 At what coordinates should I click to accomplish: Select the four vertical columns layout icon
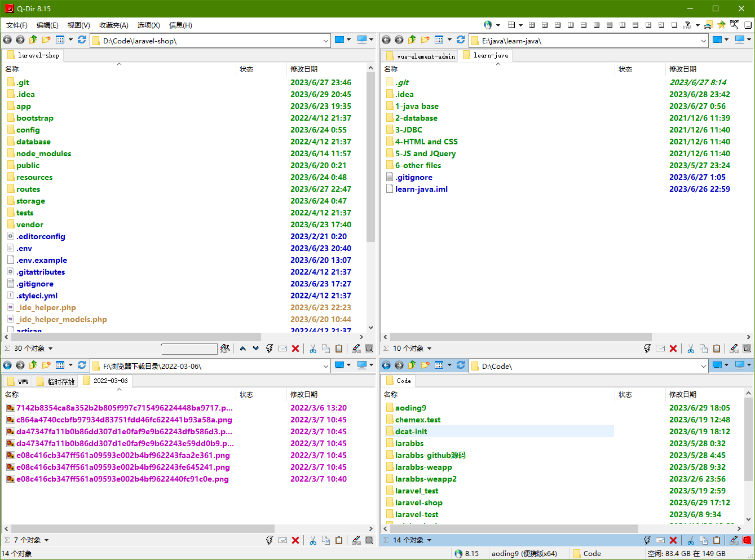tap(596, 25)
